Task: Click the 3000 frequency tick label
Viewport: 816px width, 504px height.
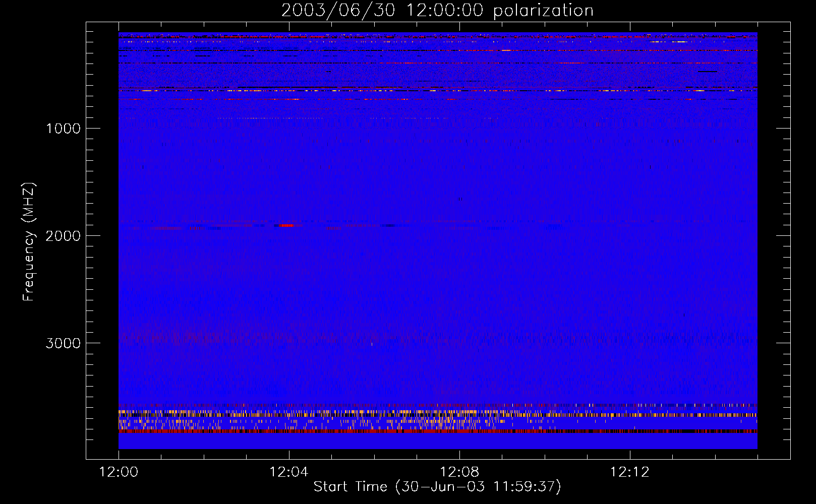Action: (63, 343)
